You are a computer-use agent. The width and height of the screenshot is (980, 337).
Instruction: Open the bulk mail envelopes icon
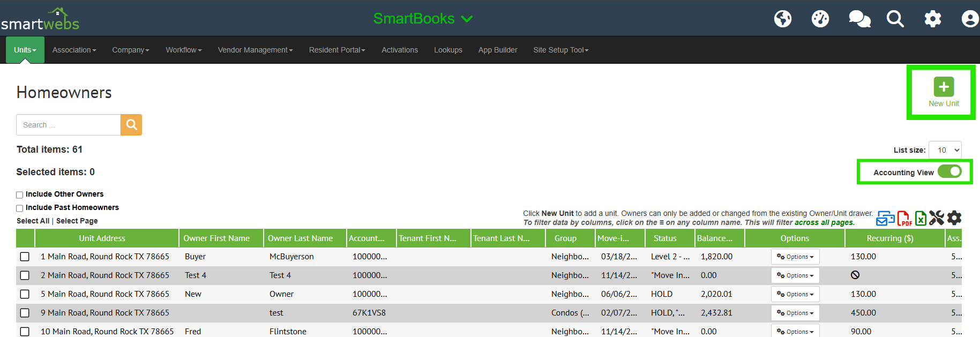[885, 218]
